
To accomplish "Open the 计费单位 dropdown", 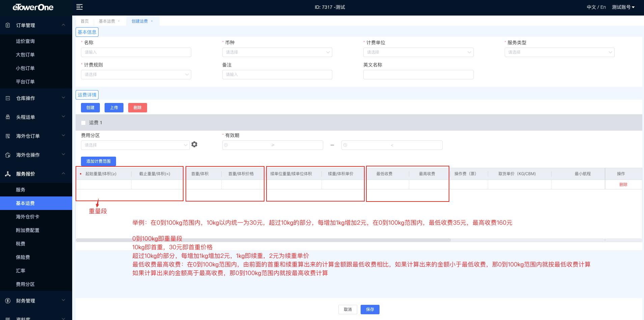I will coord(418,52).
